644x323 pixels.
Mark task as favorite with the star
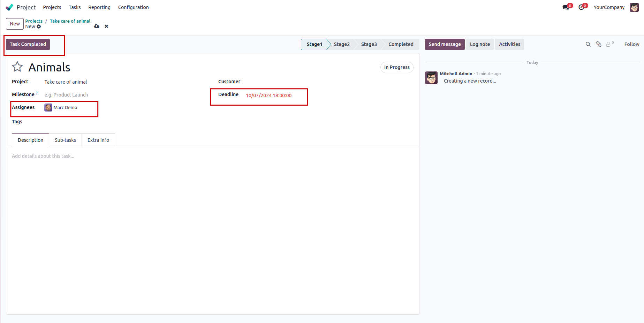pos(17,67)
